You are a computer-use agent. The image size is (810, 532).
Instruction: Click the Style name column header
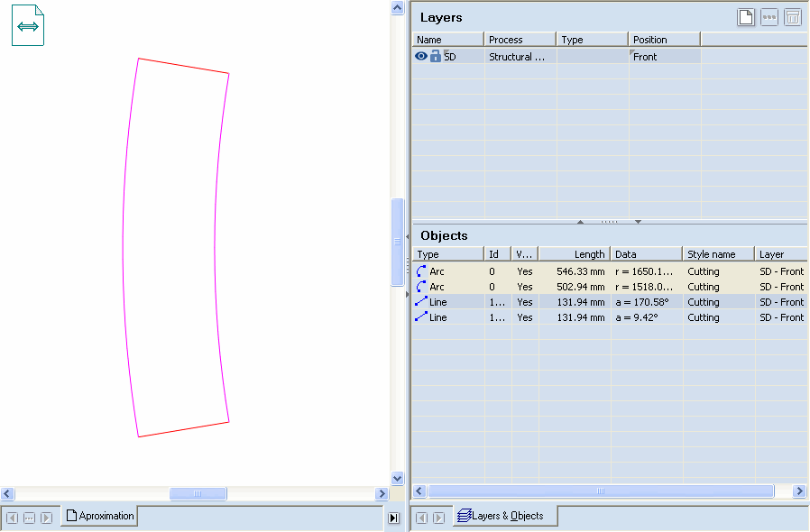717,254
